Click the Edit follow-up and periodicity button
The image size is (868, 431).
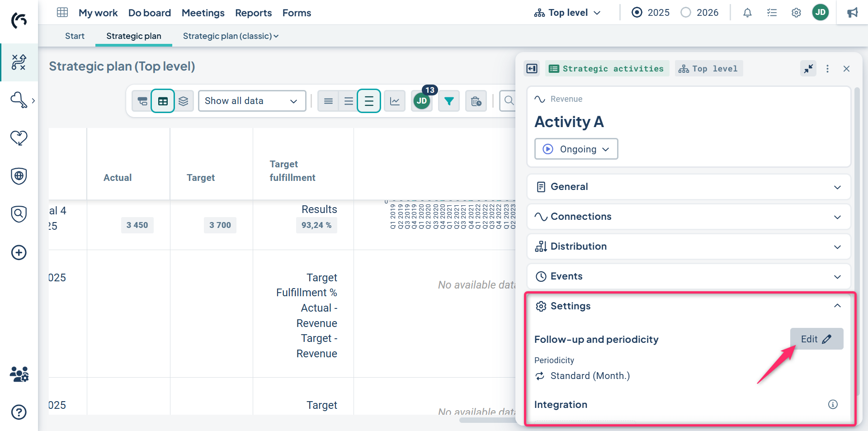816,339
